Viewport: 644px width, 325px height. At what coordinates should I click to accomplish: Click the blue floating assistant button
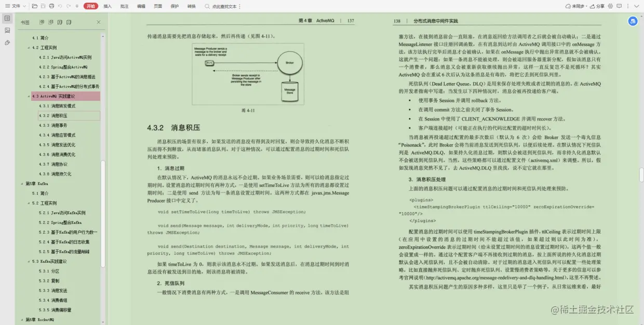tap(633, 21)
